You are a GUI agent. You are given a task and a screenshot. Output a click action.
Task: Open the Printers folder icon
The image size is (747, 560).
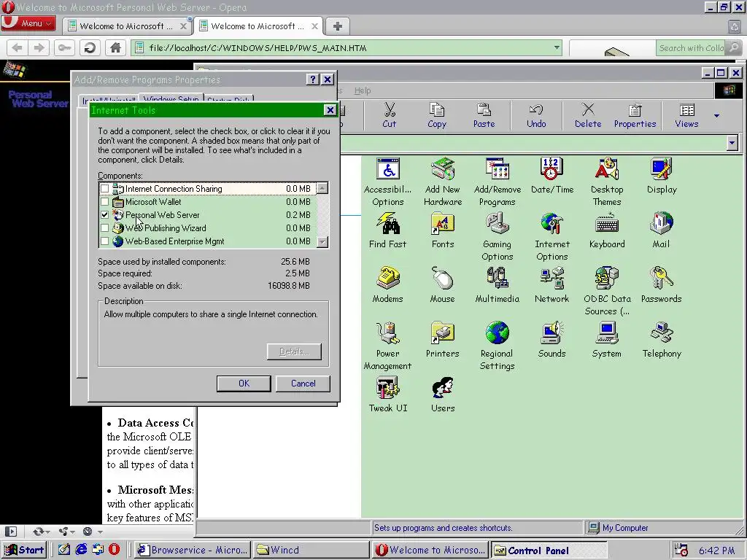click(x=443, y=340)
